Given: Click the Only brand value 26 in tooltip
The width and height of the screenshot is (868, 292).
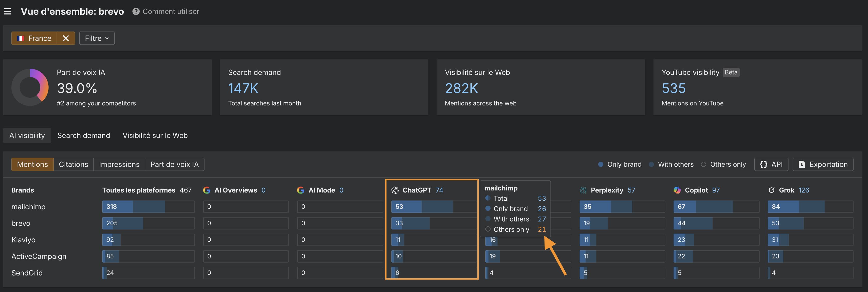Looking at the screenshot, I should (541, 209).
